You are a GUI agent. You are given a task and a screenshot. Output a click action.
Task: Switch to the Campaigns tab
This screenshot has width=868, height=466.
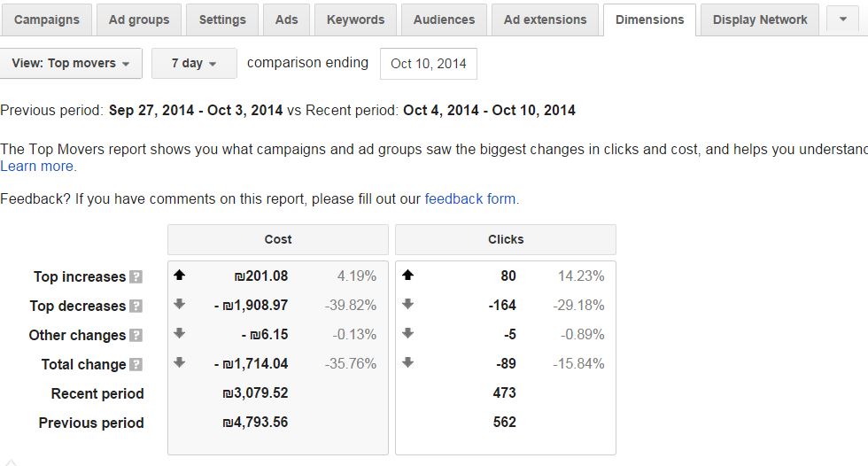click(46, 19)
